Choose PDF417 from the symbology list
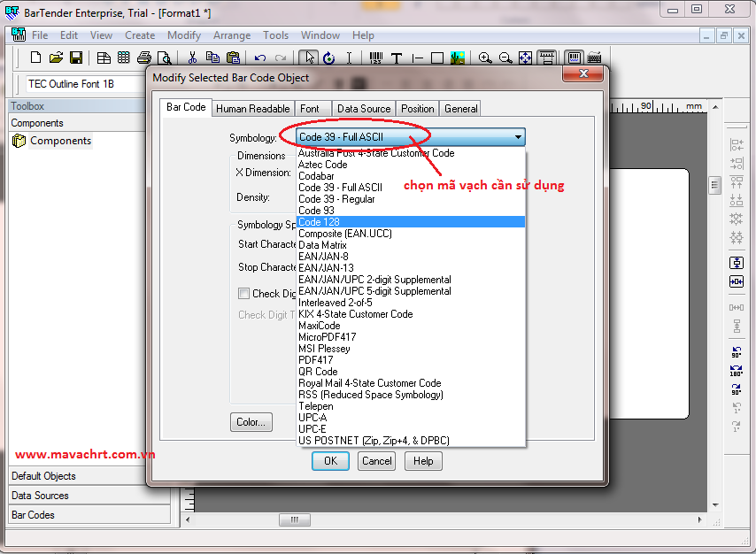Viewport: 756px width, 554px height. click(411, 359)
